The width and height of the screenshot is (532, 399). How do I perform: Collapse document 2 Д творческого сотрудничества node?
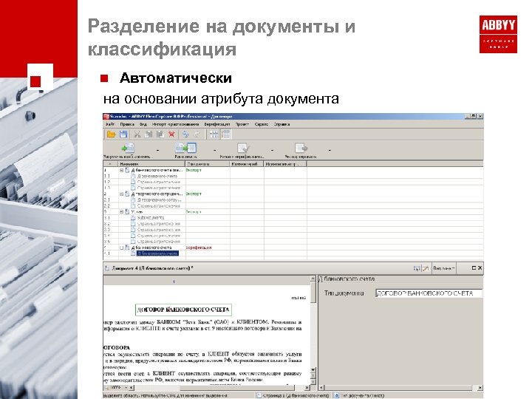coord(121,194)
